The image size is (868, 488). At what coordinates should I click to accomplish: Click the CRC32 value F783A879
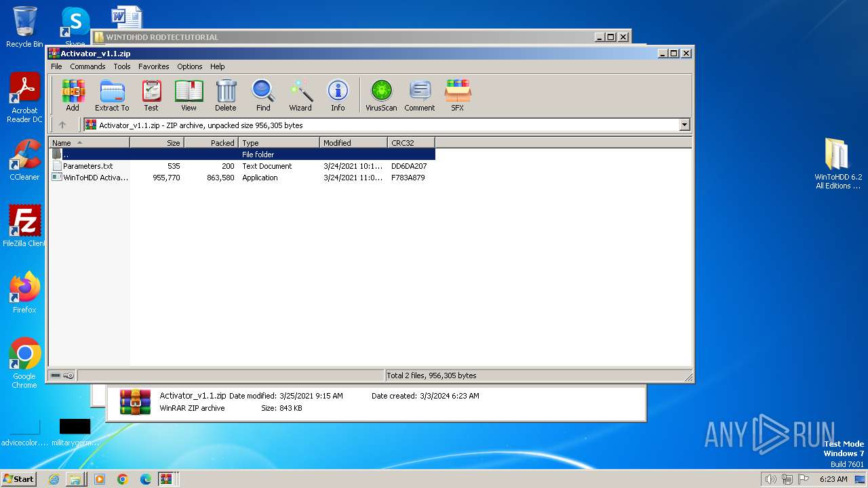(408, 178)
